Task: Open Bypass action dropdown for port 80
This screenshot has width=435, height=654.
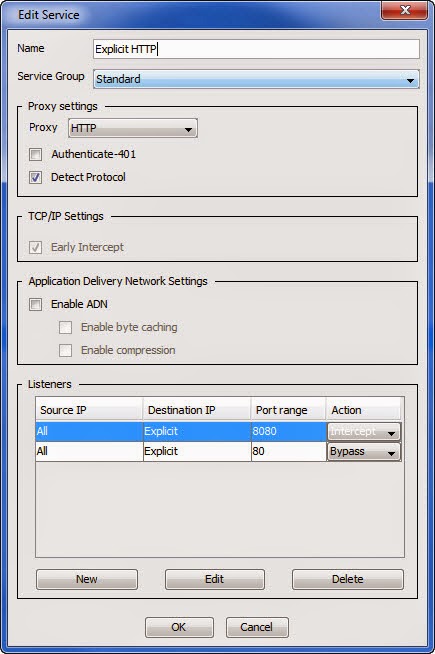Action: pyautogui.click(x=364, y=452)
